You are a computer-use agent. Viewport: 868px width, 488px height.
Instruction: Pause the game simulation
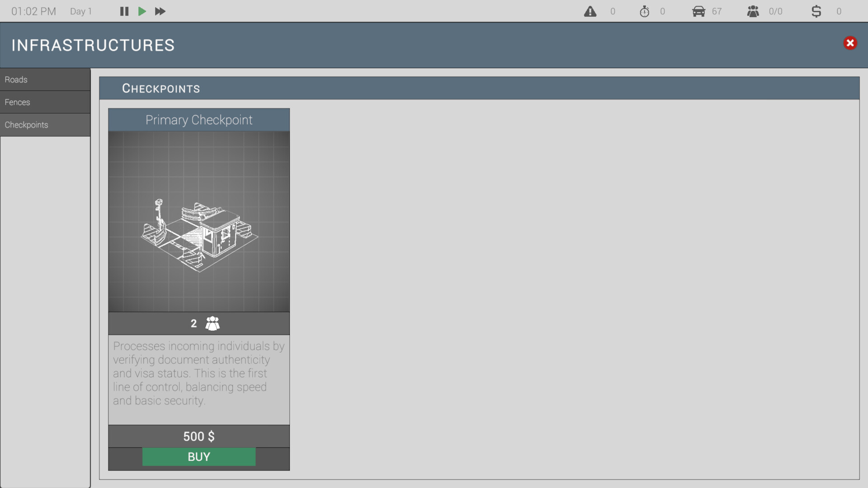124,11
